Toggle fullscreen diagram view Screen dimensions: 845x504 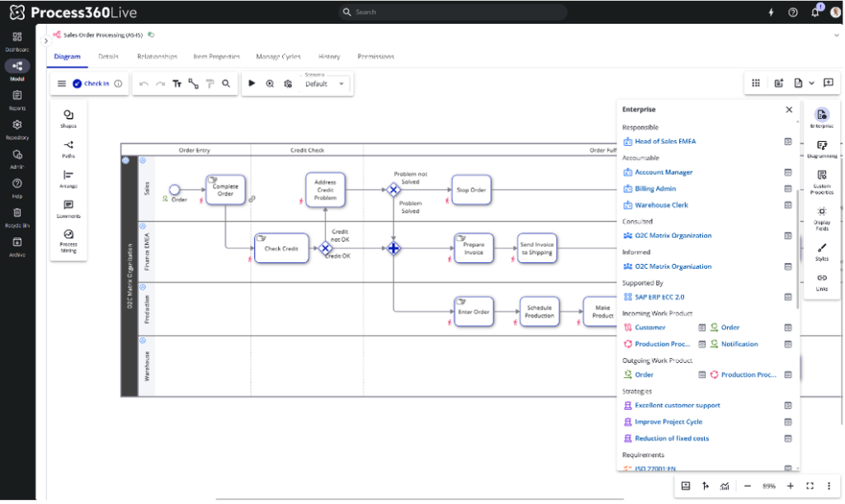click(810, 486)
